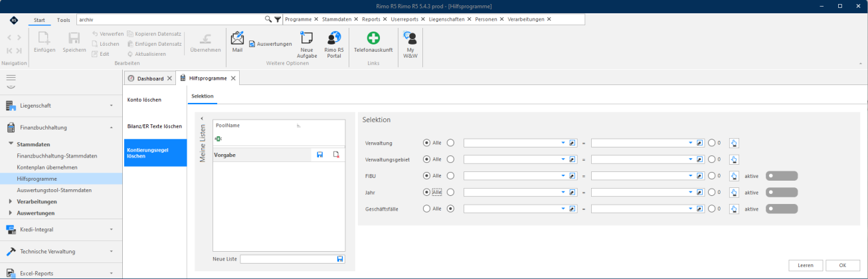
Task: Toggle the Jahr aktive switch
Action: tap(782, 193)
